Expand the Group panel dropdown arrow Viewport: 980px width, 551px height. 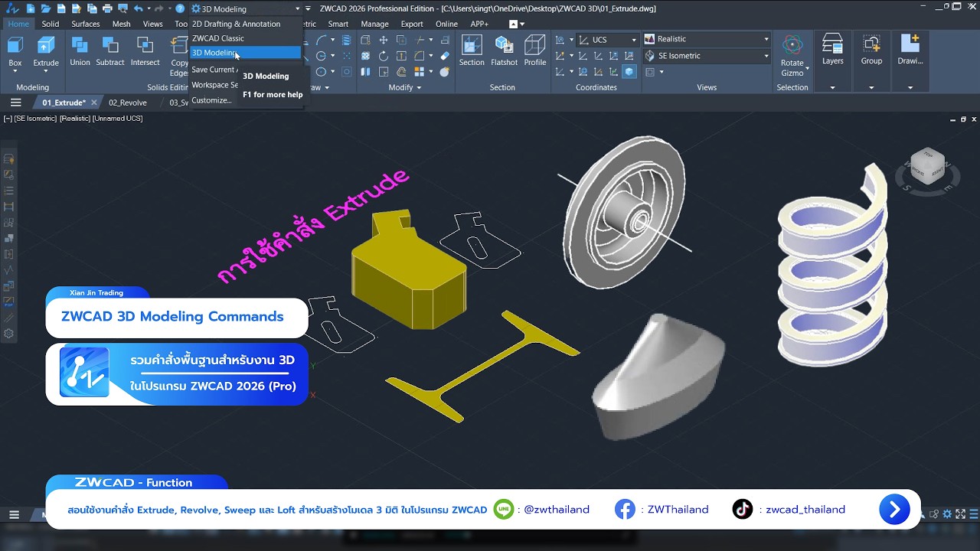pyautogui.click(x=871, y=87)
